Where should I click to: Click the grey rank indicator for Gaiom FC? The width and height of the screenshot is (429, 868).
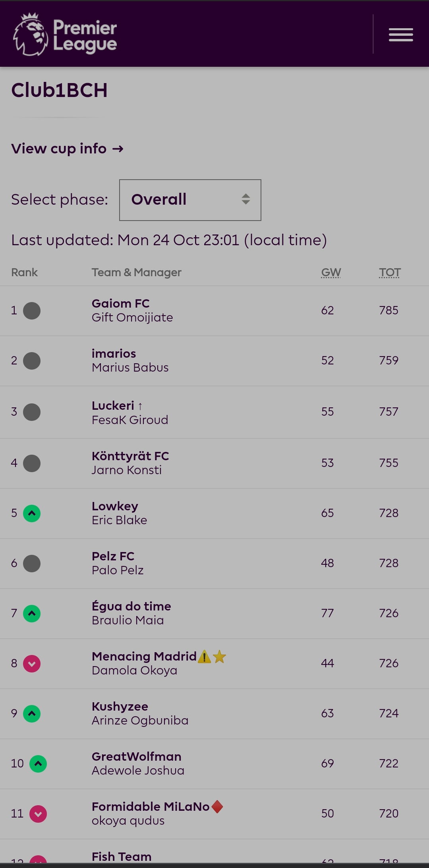coord(32,310)
